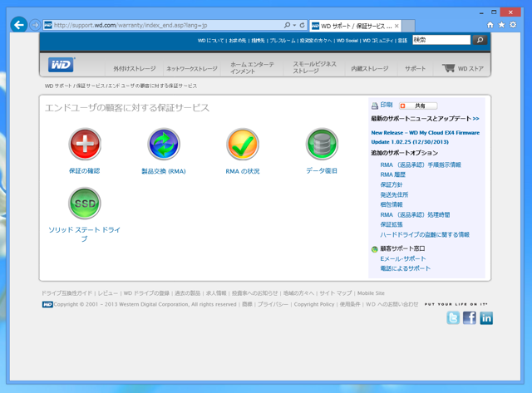Image resolution: width=532 pixels, height=393 pixels.
Task: Click ソリッド ステート ドライブ text link
Action: point(85,234)
